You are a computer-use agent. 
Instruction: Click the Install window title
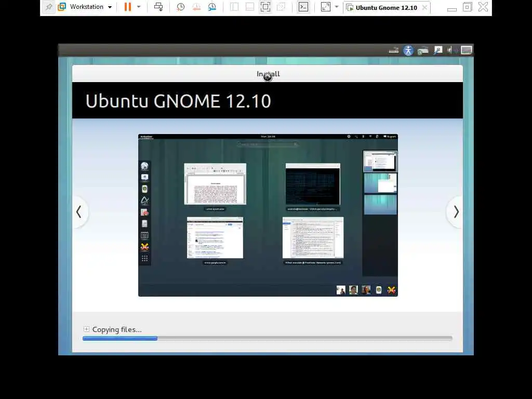coord(268,74)
